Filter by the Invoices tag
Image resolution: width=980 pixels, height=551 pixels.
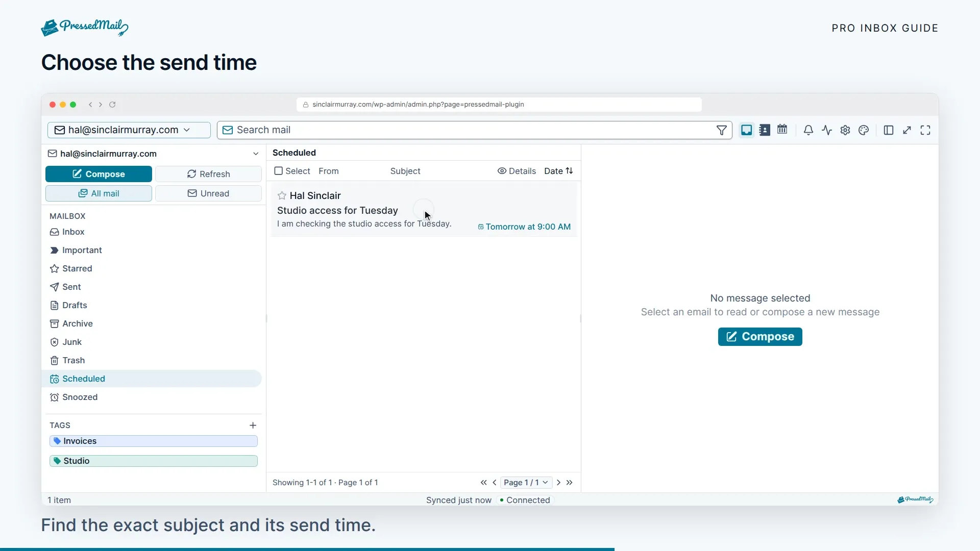pyautogui.click(x=154, y=441)
